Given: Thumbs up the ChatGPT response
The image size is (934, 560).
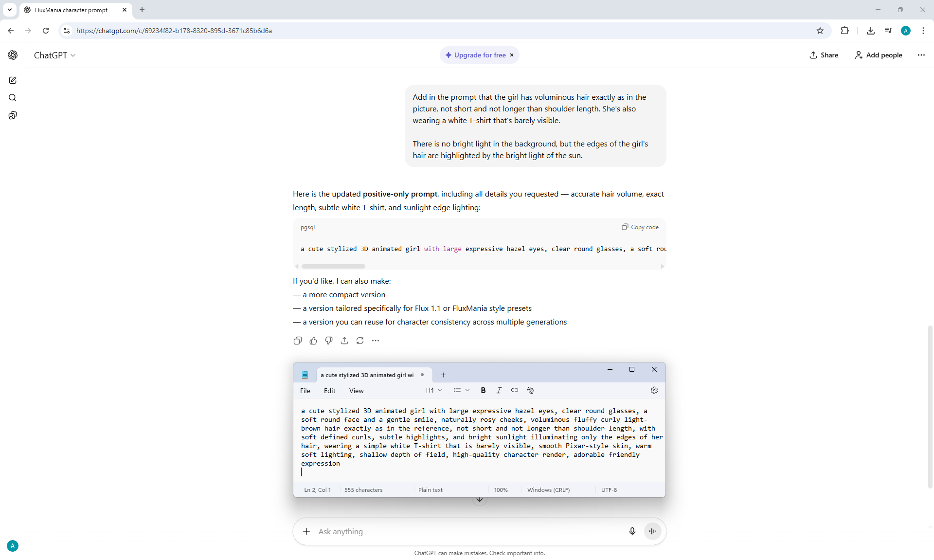Looking at the screenshot, I should pos(313,341).
